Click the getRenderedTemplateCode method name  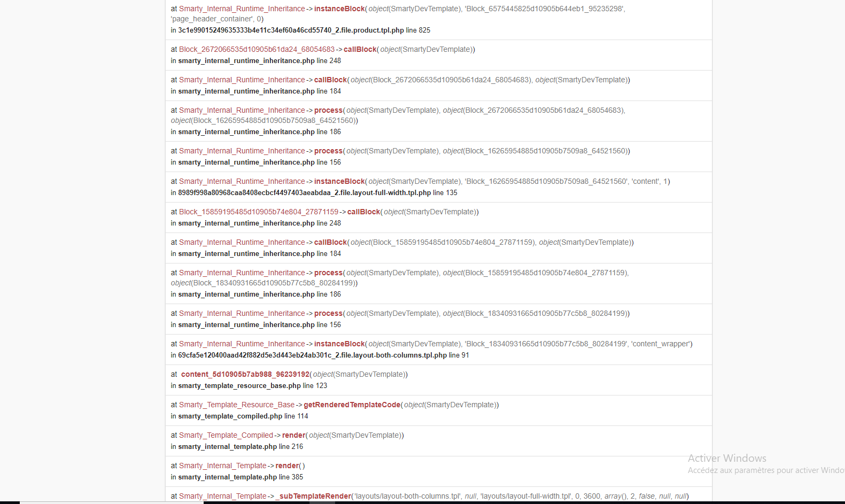click(352, 405)
